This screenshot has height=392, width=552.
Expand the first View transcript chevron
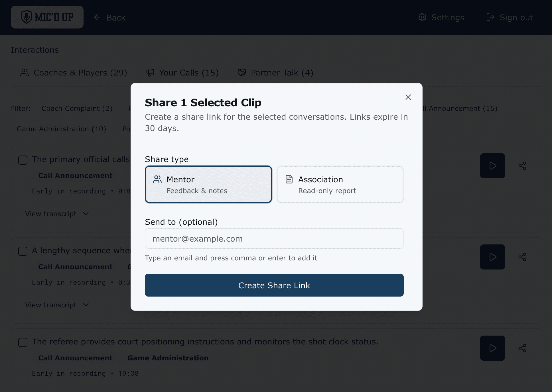click(x=86, y=214)
